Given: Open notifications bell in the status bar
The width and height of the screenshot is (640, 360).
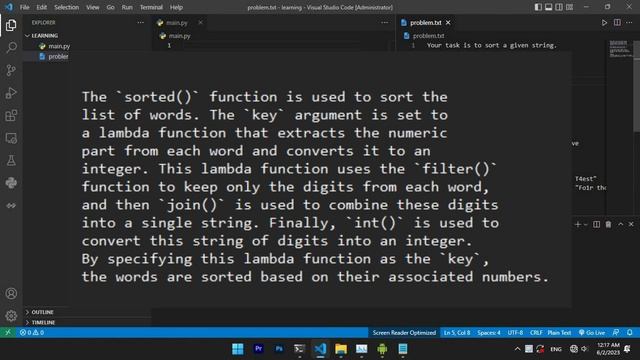Looking at the screenshot, I should coord(630,332).
